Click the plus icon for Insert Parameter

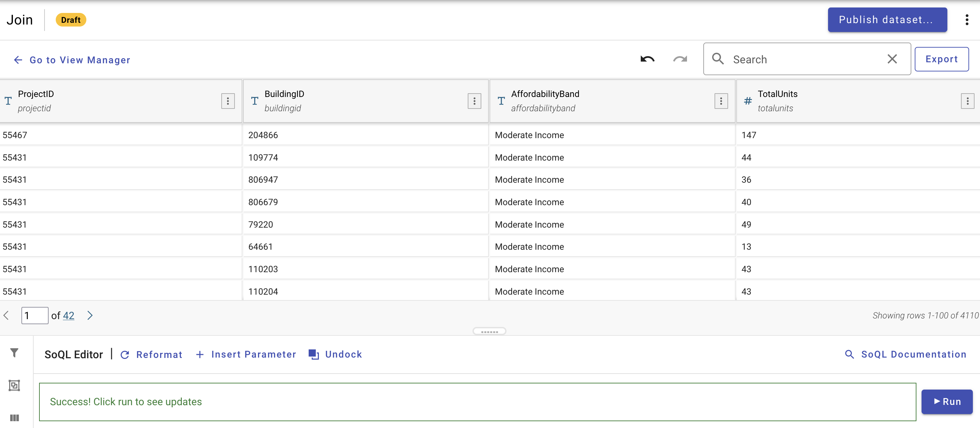(x=200, y=355)
